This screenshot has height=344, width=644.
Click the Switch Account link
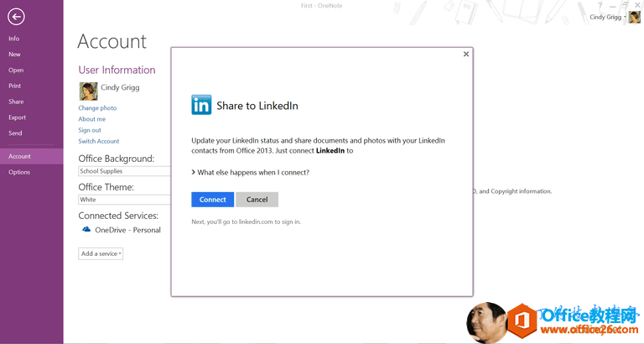[99, 141]
